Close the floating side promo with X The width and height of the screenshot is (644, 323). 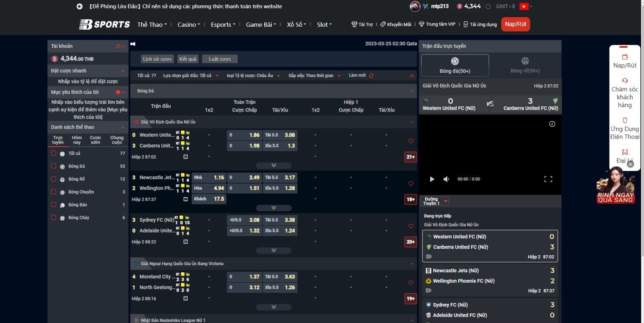tap(630, 164)
